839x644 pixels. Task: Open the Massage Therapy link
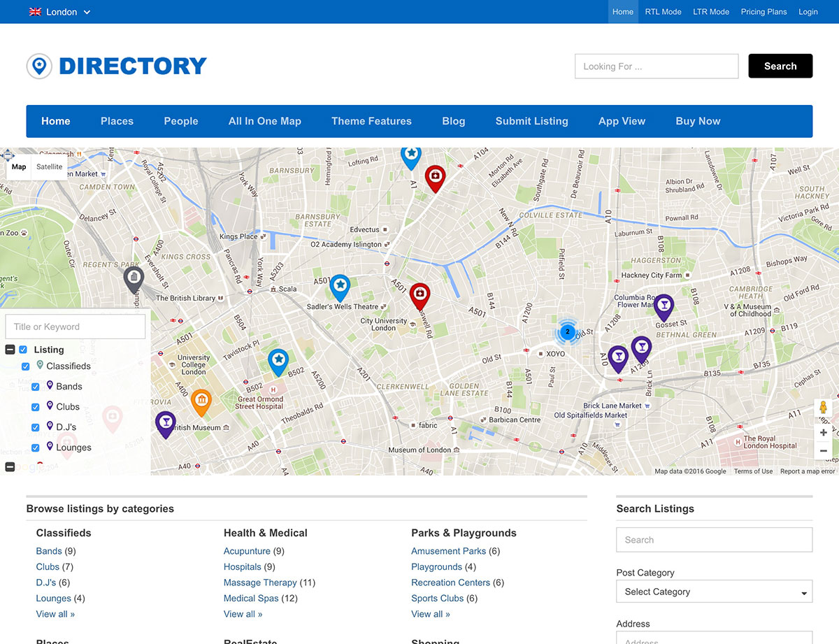(260, 582)
